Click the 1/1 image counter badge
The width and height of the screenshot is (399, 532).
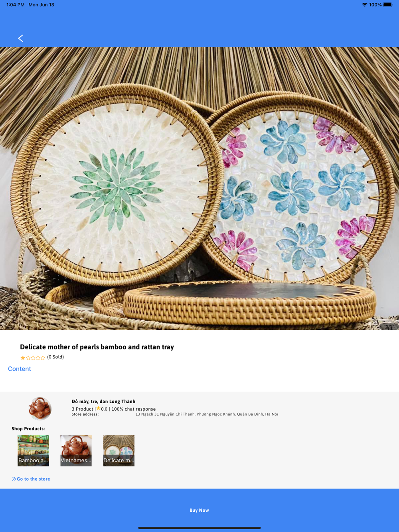click(389, 327)
